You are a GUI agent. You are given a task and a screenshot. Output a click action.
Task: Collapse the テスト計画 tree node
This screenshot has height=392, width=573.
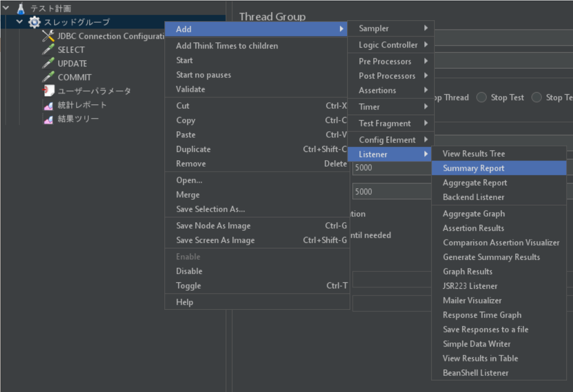pyautogui.click(x=6, y=8)
